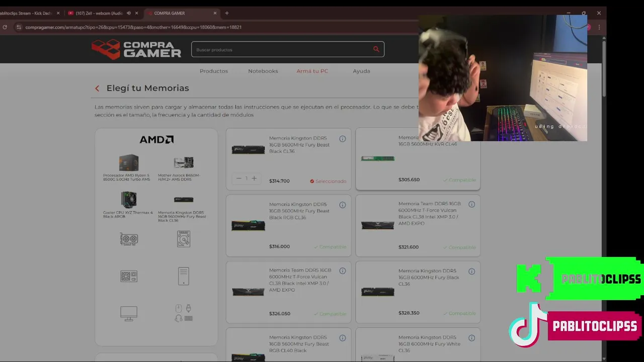
Task: Increase quantity of Fury Beast Black CL36
Action: 254,178
